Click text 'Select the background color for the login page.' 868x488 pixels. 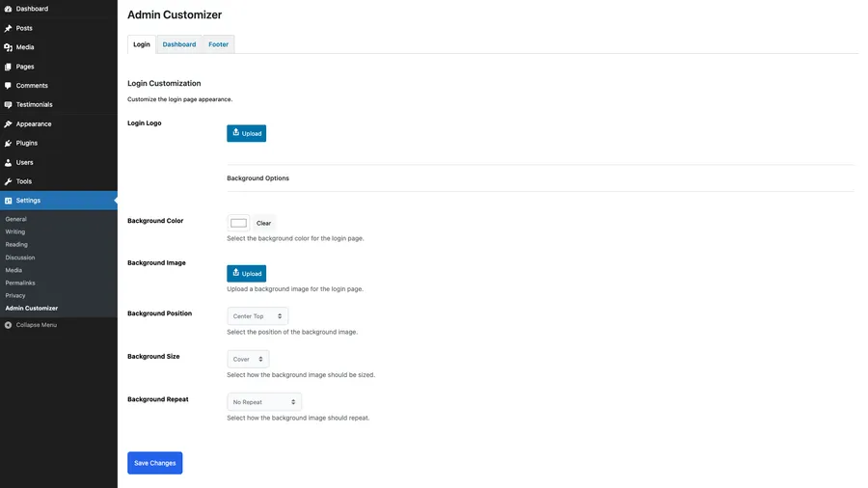coord(296,238)
